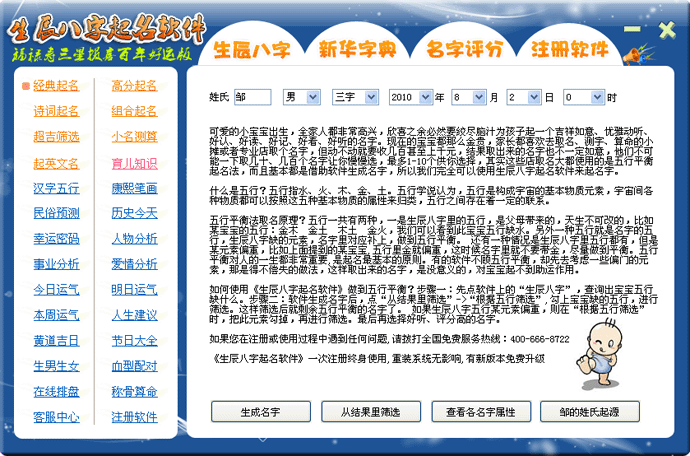
Task: Open the 民俗预测 link
Action: click(x=56, y=213)
